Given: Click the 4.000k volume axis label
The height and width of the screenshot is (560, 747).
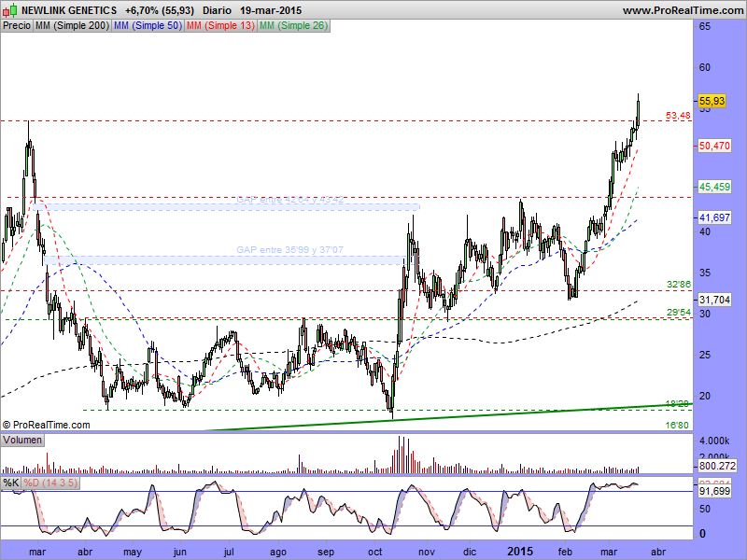Looking at the screenshot, I should 714,441.
